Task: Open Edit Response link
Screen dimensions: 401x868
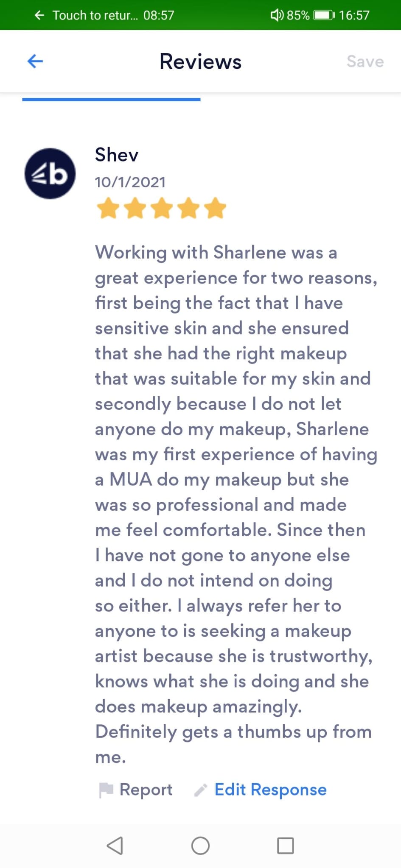Action: coord(270,790)
